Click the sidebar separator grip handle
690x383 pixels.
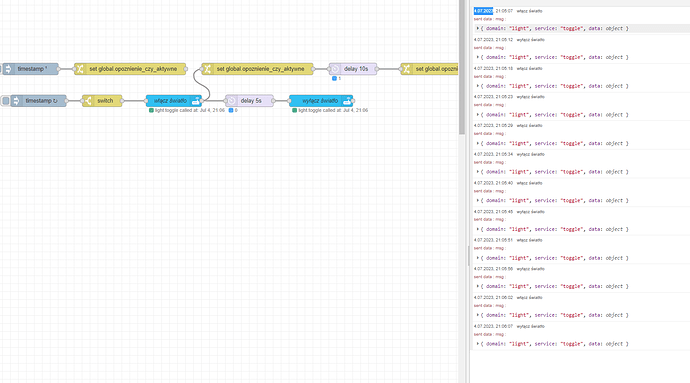tap(468, 255)
